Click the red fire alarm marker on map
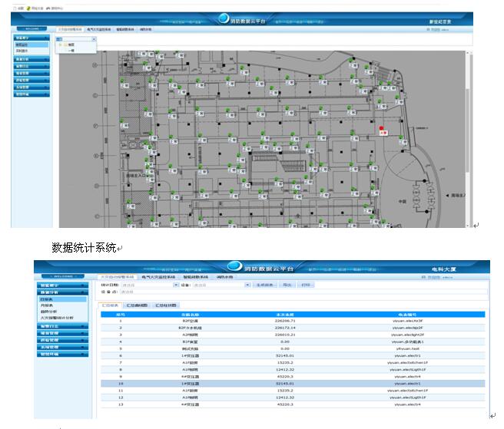The width and height of the screenshot is (504, 429). coord(381,127)
